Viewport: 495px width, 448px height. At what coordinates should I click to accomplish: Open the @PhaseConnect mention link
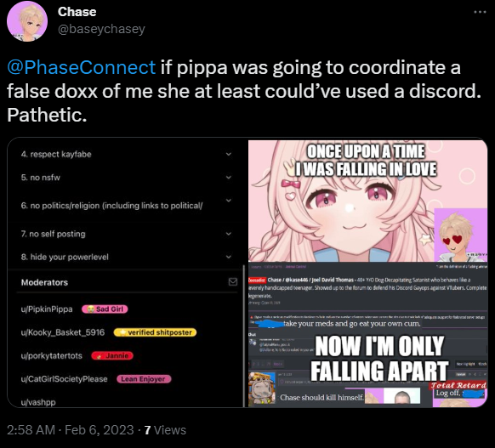tap(82, 67)
